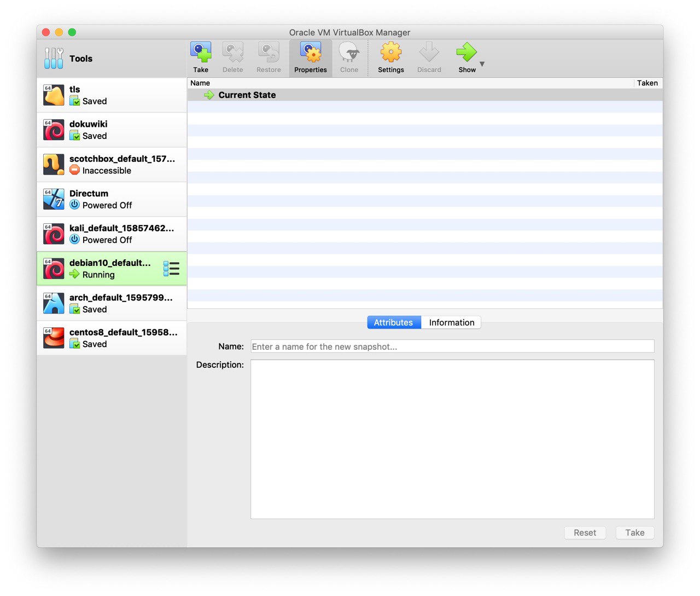Click the snapshot Name input field

452,346
